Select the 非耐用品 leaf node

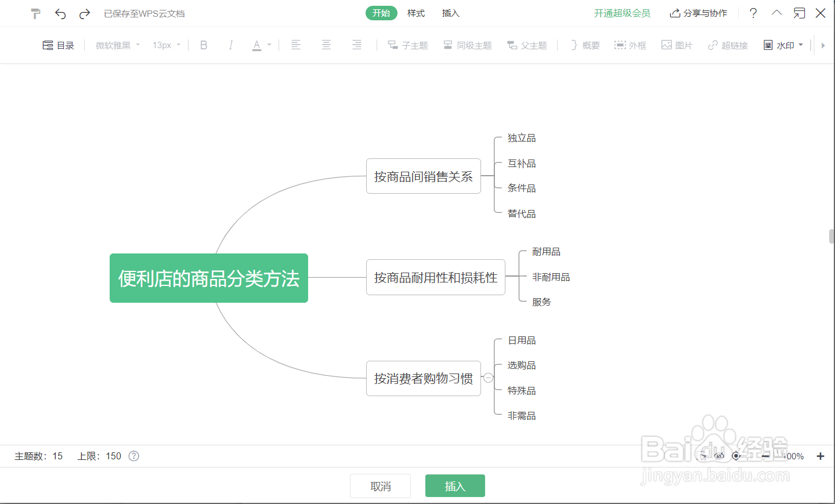tap(551, 277)
